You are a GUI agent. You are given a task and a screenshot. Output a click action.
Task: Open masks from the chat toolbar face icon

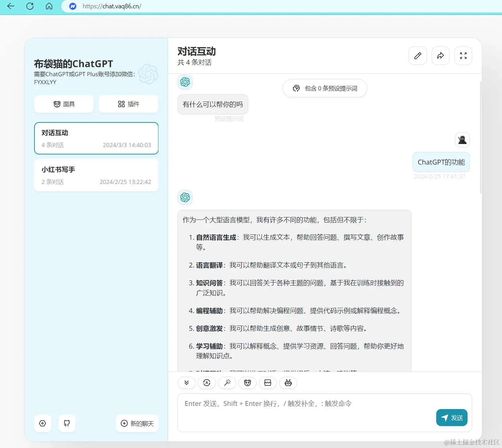click(x=248, y=383)
